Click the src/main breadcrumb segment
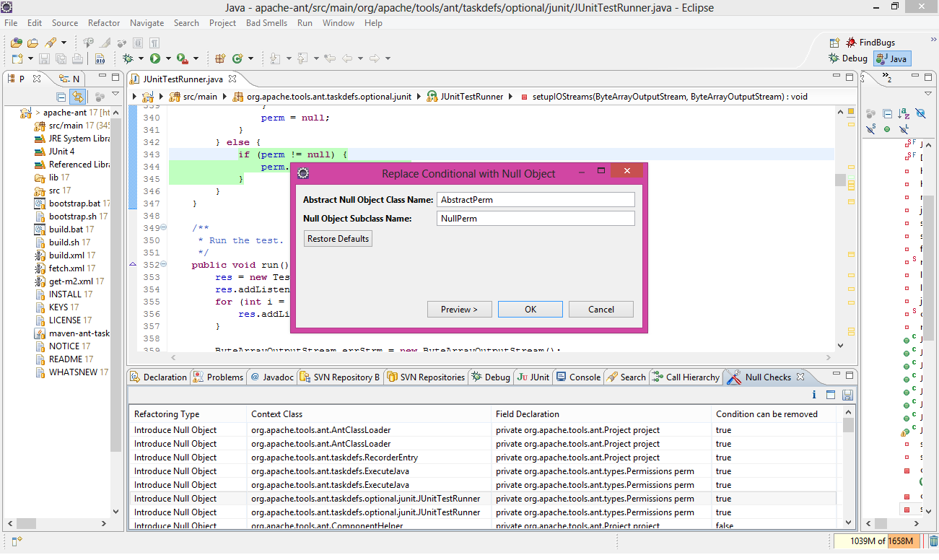 (193, 96)
